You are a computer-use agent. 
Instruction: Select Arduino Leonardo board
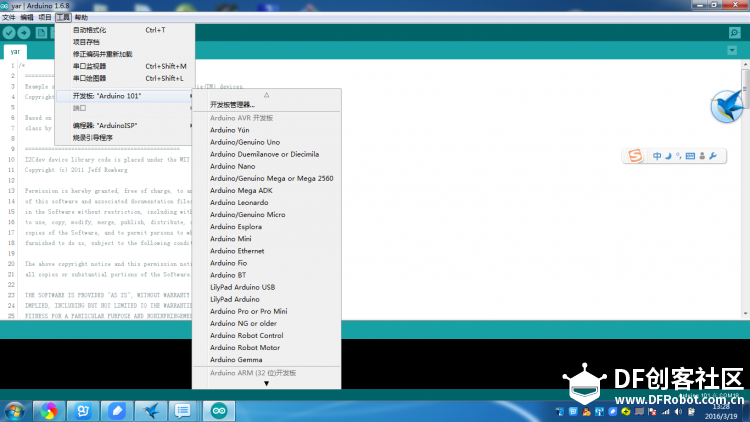(266, 202)
